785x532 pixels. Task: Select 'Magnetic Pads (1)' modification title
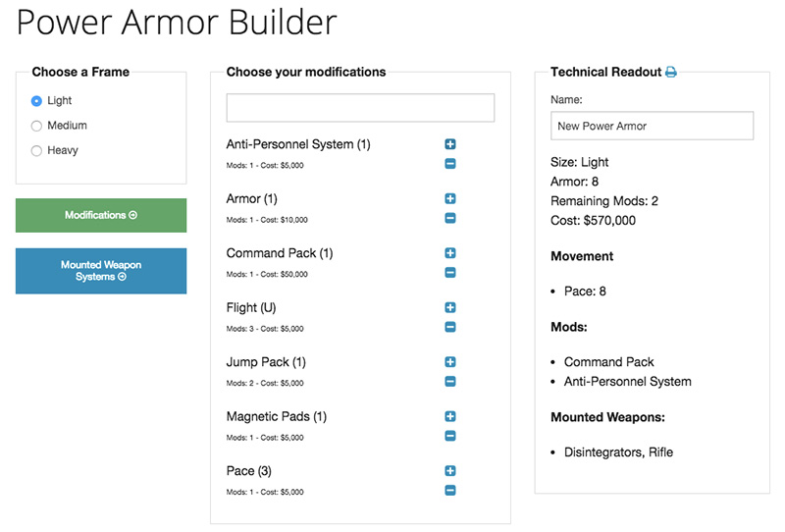[x=277, y=417]
